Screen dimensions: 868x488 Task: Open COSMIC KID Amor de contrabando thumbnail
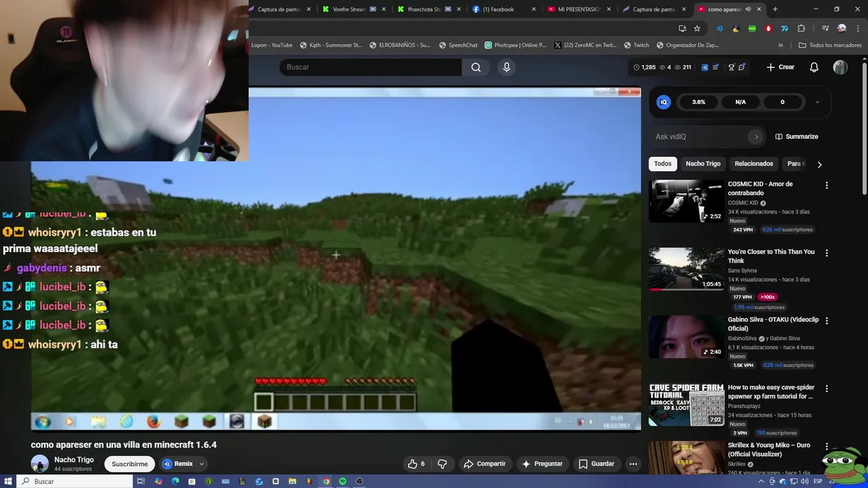click(686, 201)
